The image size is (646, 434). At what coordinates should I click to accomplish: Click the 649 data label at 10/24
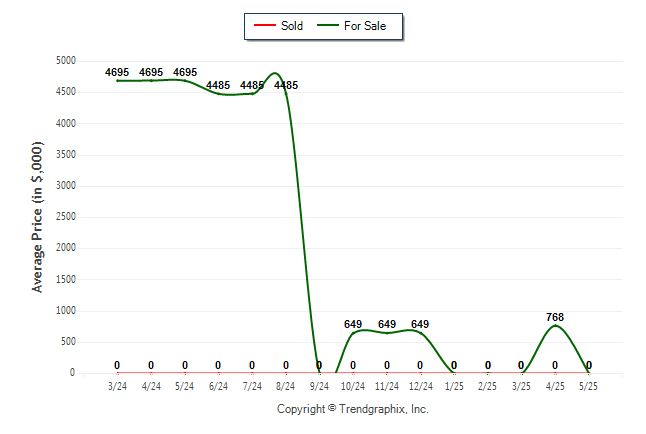point(353,324)
